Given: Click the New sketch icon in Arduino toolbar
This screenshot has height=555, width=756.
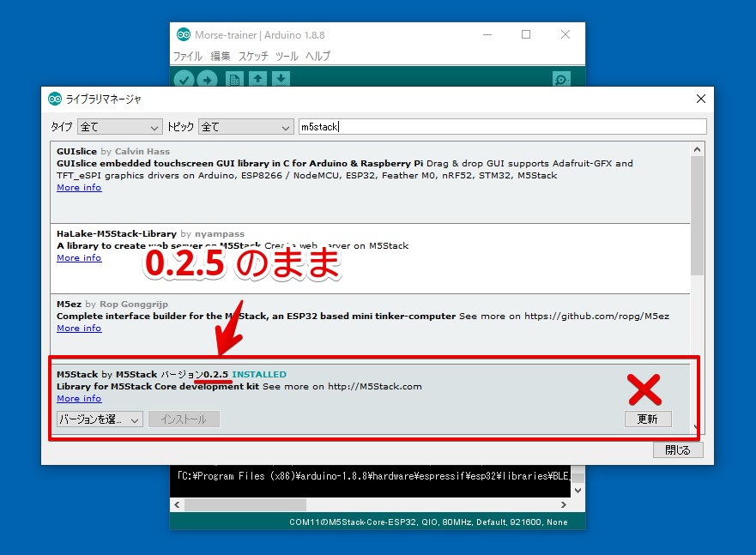Looking at the screenshot, I should 234,80.
